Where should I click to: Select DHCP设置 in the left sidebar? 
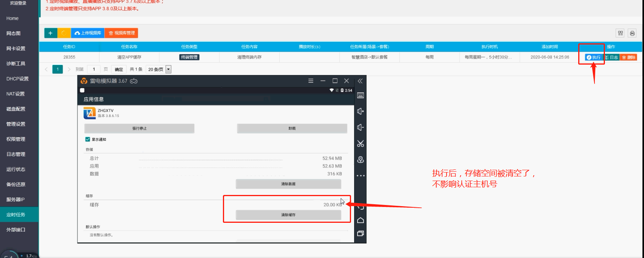pos(17,79)
